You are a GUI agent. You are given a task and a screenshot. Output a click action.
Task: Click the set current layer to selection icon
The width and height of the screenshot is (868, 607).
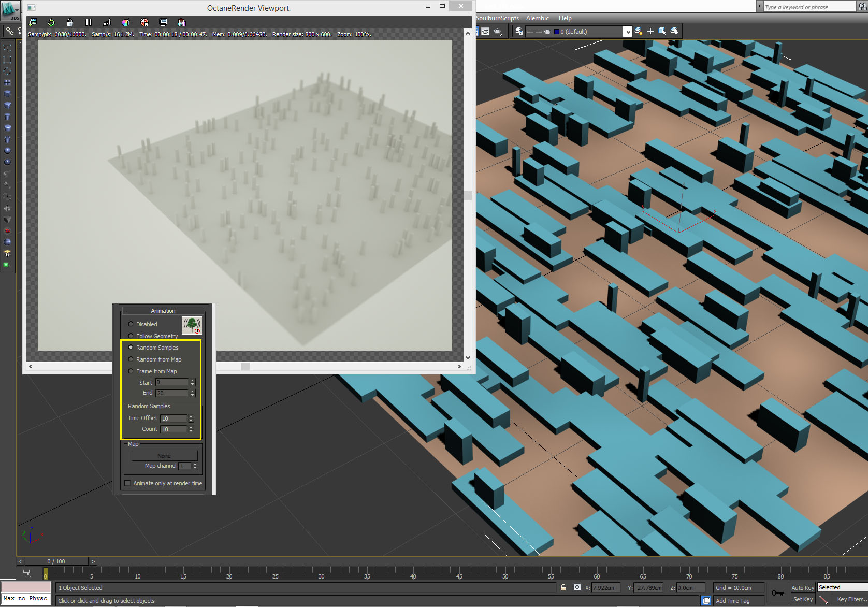tap(674, 32)
